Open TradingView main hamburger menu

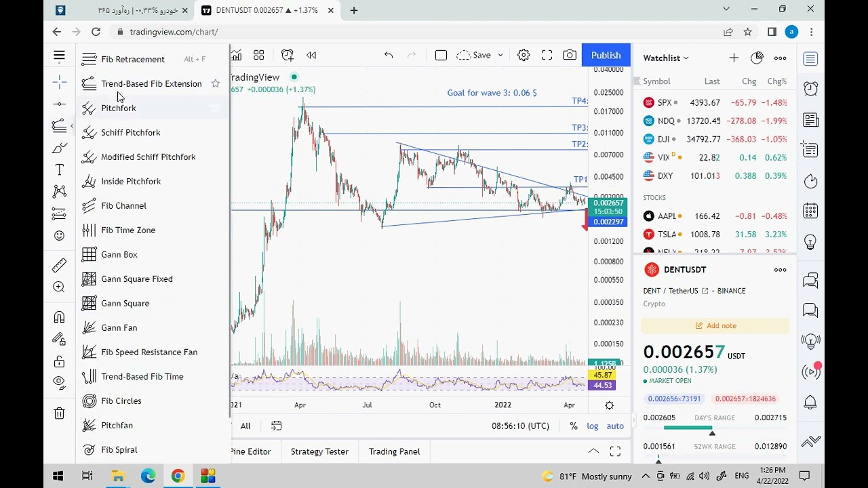point(59,56)
